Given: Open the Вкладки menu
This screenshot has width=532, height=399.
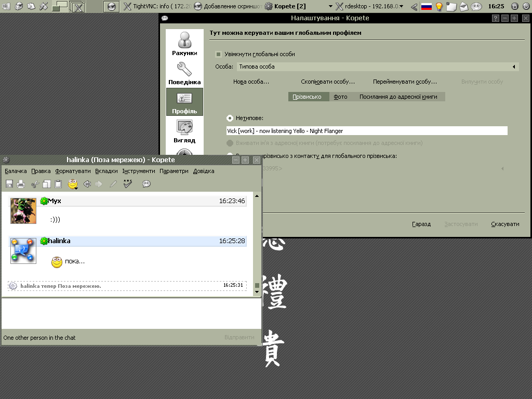Looking at the screenshot, I should click(x=106, y=171).
